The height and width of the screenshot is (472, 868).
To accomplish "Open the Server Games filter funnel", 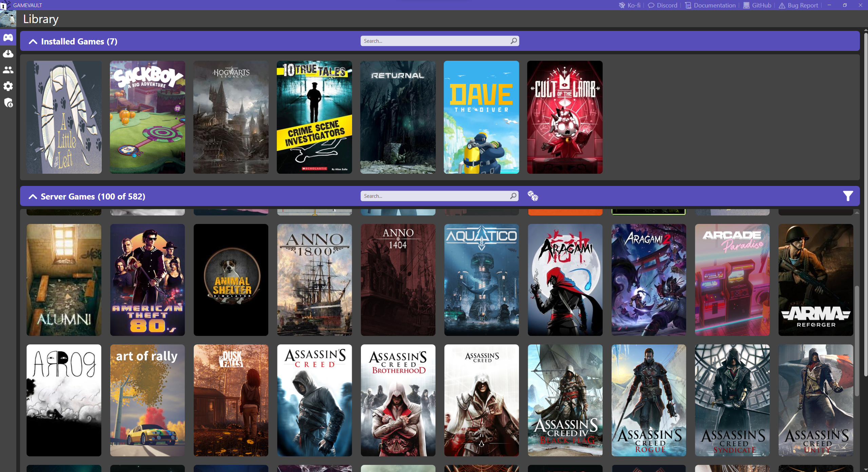I will (848, 196).
